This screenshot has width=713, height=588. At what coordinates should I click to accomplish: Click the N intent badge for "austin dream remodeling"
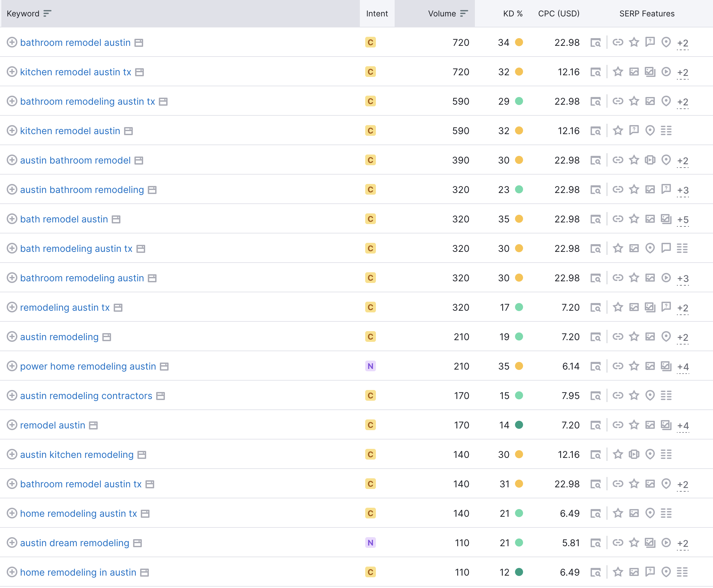point(371,543)
